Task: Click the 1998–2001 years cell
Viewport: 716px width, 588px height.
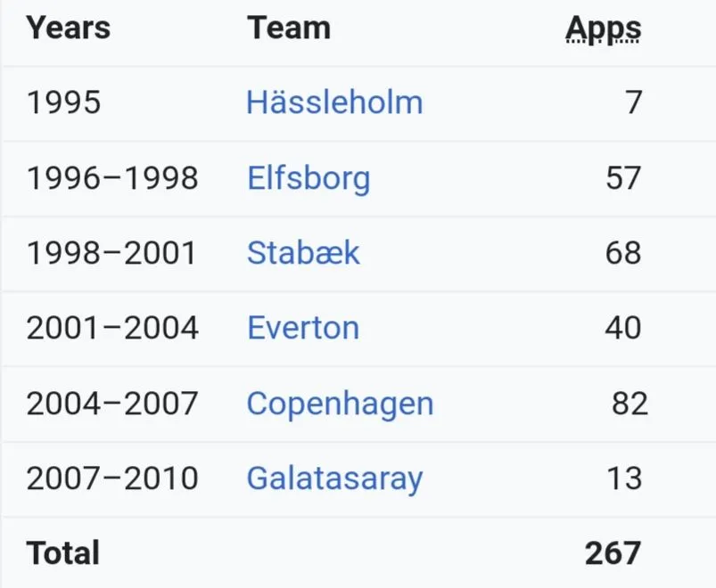Action: [x=111, y=253]
